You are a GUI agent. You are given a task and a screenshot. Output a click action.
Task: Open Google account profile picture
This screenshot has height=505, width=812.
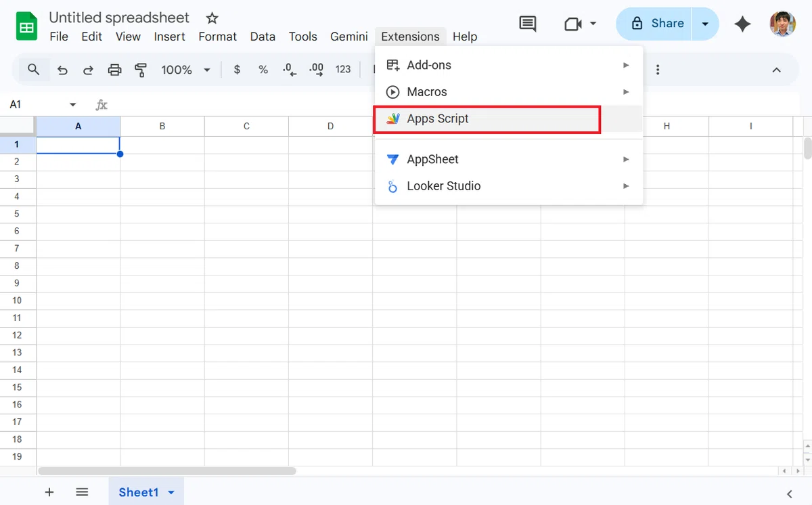click(x=783, y=24)
